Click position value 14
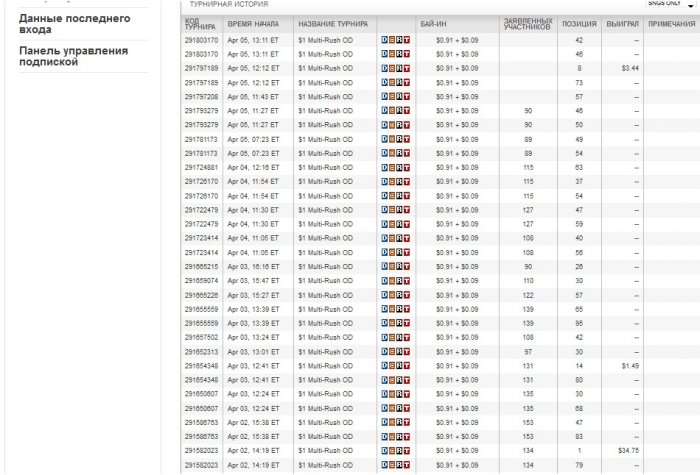The width and height of the screenshot is (700, 475). click(579, 366)
